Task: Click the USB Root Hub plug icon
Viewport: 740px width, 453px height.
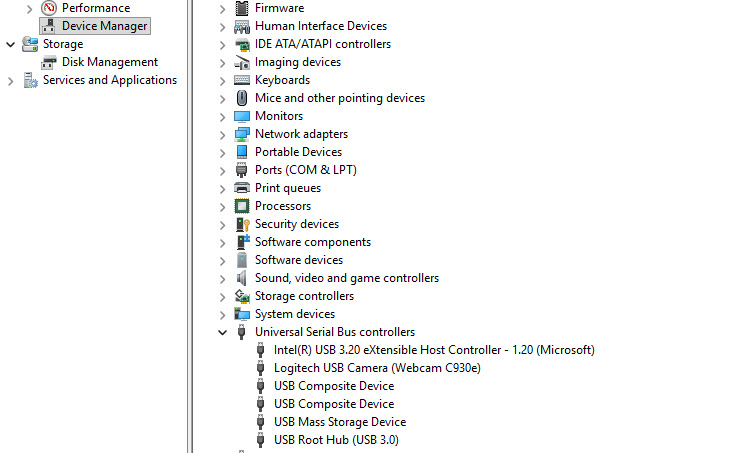Action: coord(260,440)
